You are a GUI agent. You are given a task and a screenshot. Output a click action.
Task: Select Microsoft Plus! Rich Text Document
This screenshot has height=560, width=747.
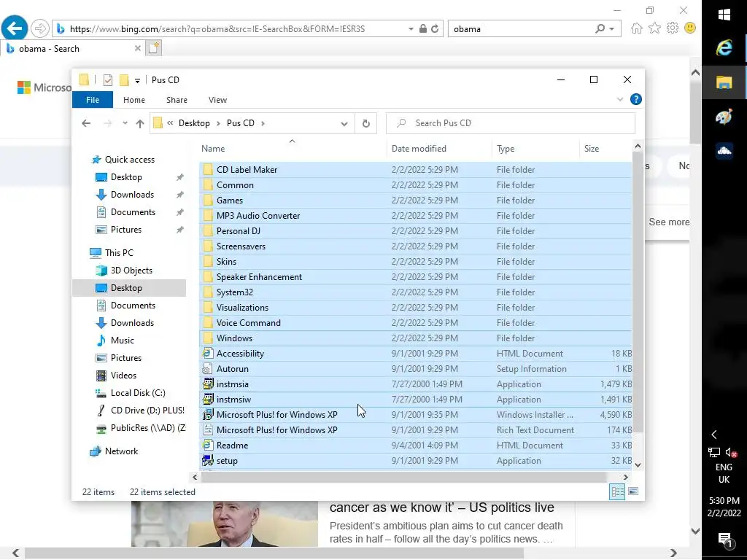pyautogui.click(x=276, y=430)
